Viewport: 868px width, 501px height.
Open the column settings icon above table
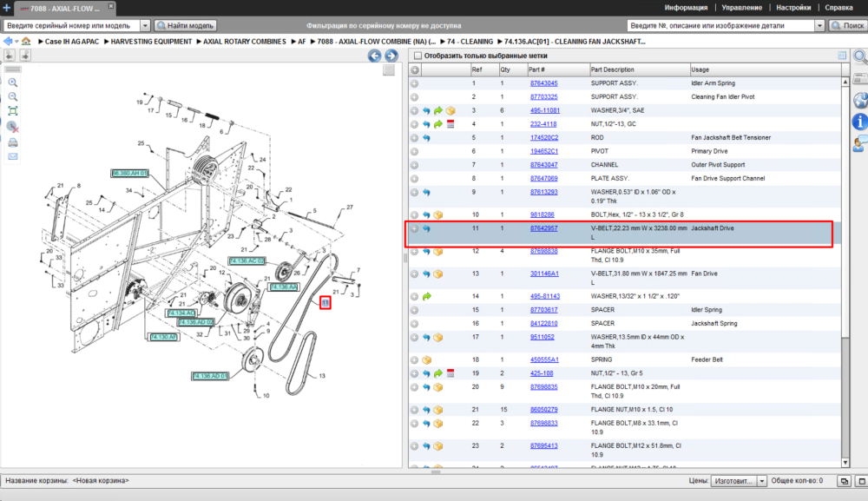[842, 56]
